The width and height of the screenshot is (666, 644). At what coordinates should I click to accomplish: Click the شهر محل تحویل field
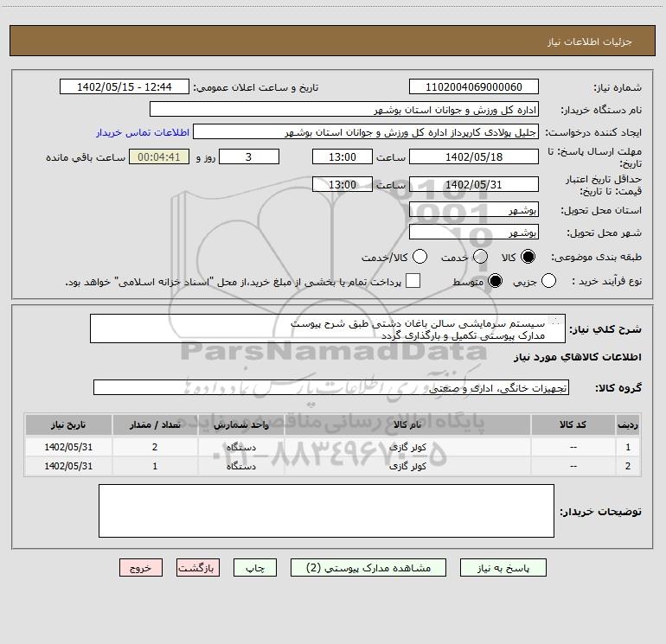coord(474,233)
